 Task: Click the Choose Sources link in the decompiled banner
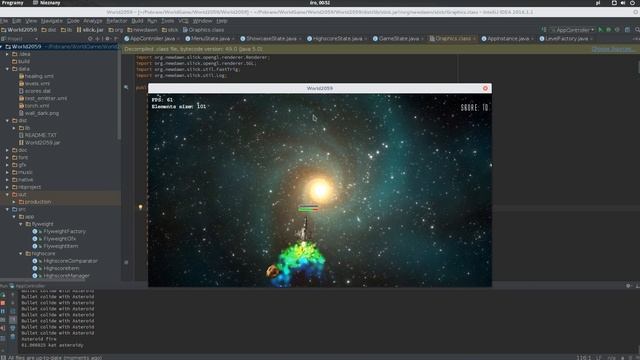tap(613, 49)
